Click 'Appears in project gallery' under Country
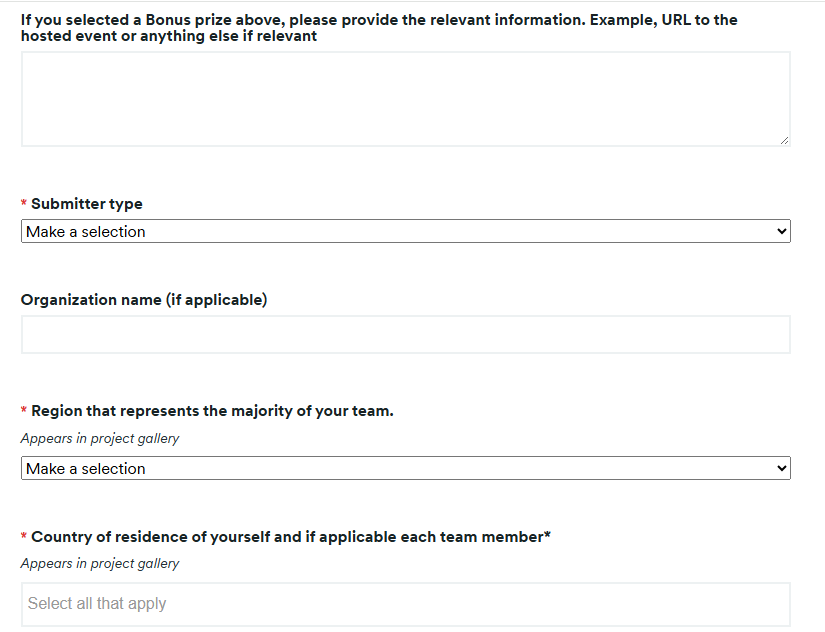The width and height of the screenshot is (825, 632). coord(100,564)
